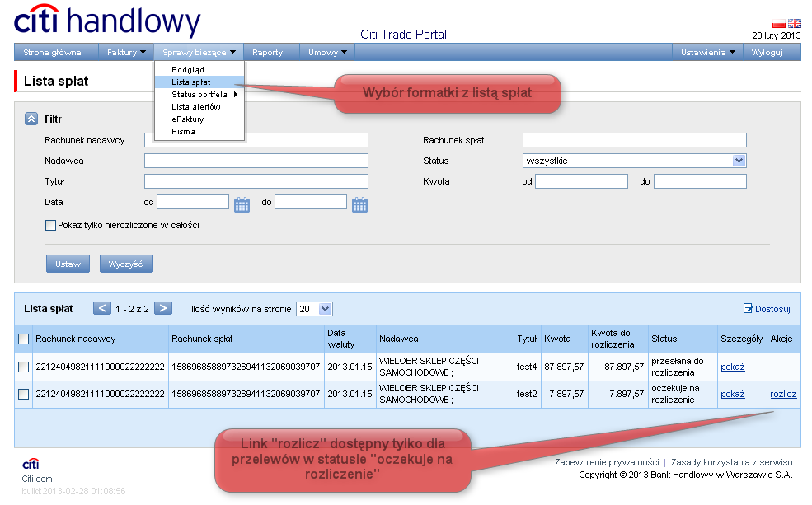The width and height of the screenshot is (812, 505).
Task: Apply the filter with the Ustaw button
Action: pyautogui.click(x=68, y=264)
